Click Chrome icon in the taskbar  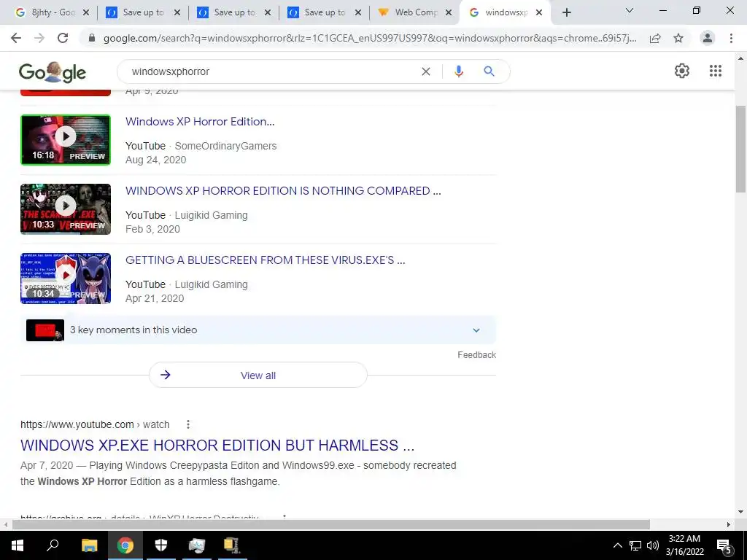[x=125, y=545]
